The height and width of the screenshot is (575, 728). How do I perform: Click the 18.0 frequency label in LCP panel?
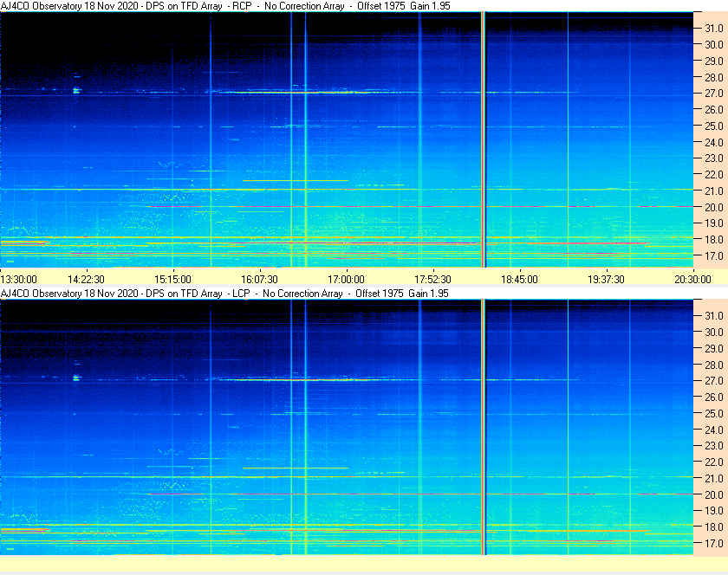(x=713, y=527)
